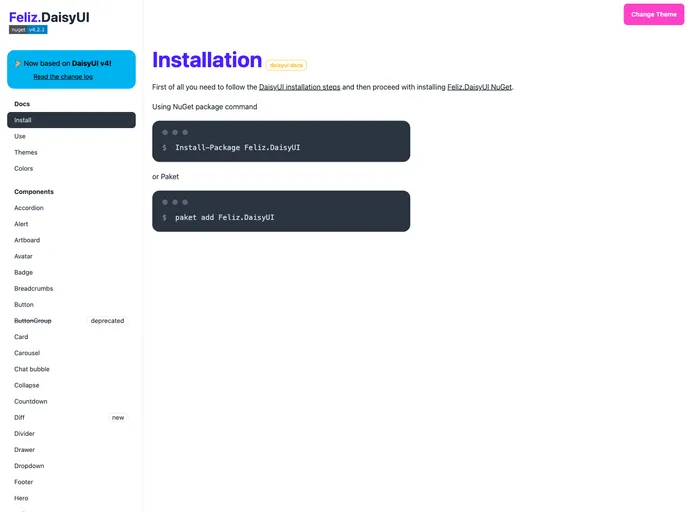Open the Diff component marked new

(20, 417)
